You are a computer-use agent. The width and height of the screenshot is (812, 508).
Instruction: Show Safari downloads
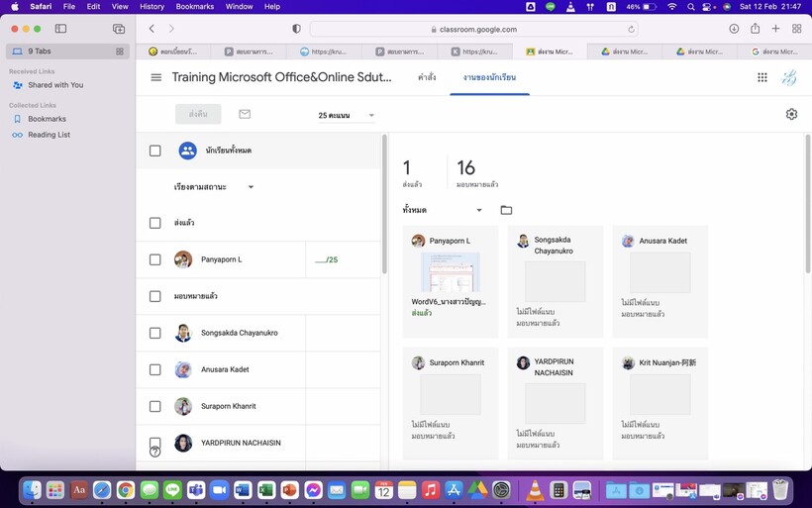734,29
